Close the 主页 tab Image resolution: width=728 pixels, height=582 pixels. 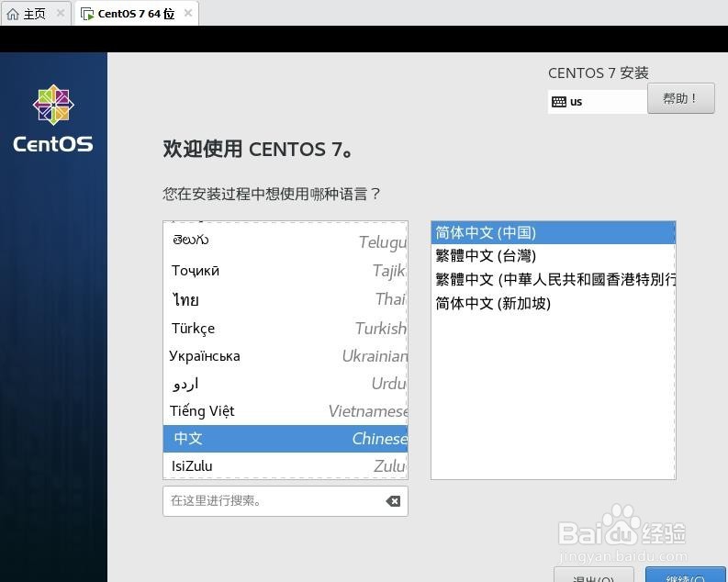(61, 13)
